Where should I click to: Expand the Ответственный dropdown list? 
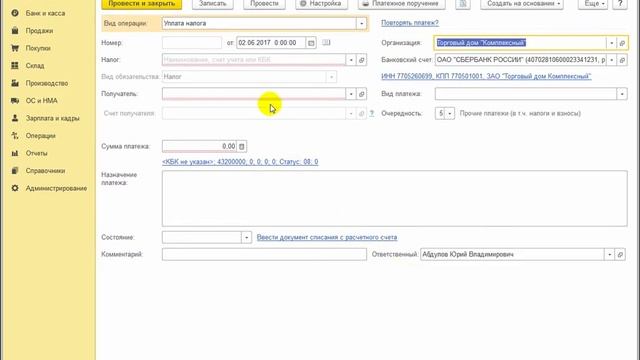609,254
